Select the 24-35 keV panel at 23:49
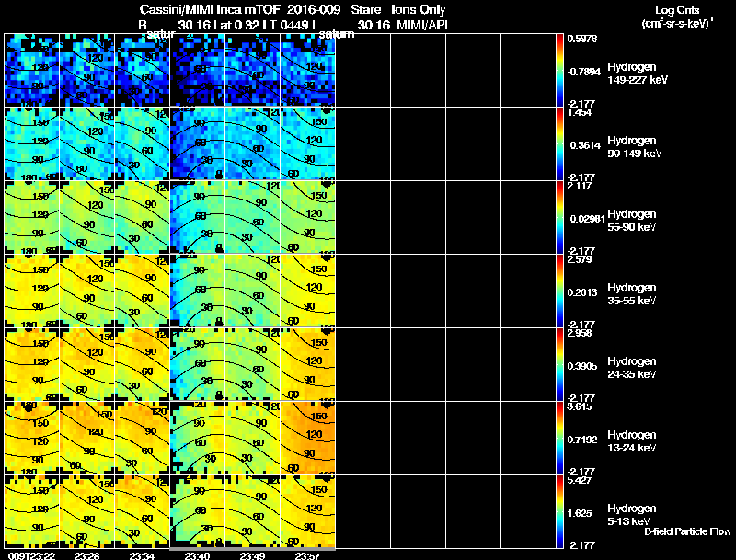The width and height of the screenshot is (736, 560). [x=253, y=364]
